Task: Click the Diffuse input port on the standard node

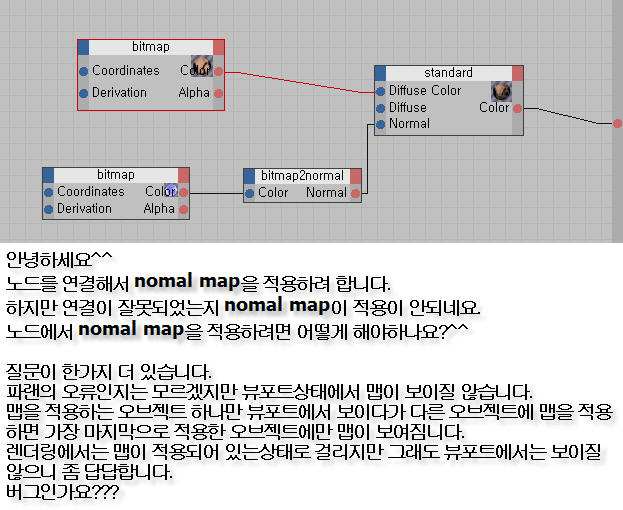Action: (381, 108)
